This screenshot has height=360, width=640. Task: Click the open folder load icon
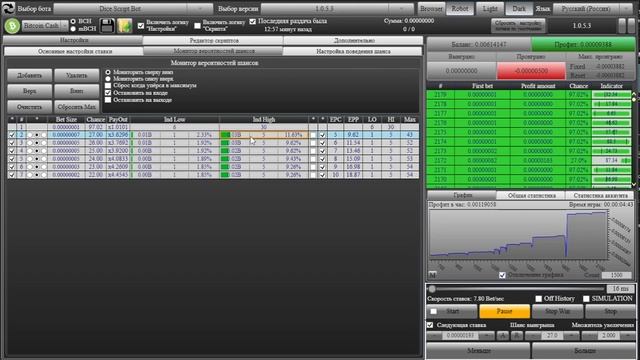(125, 26)
